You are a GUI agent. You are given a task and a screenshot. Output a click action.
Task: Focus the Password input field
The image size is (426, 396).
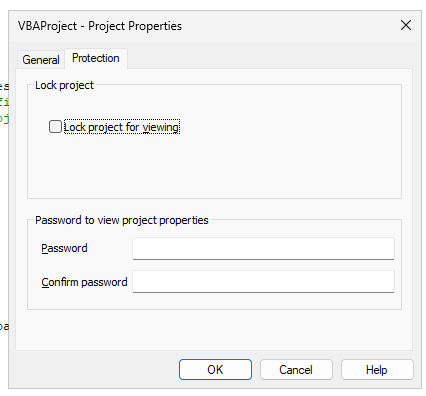click(263, 248)
